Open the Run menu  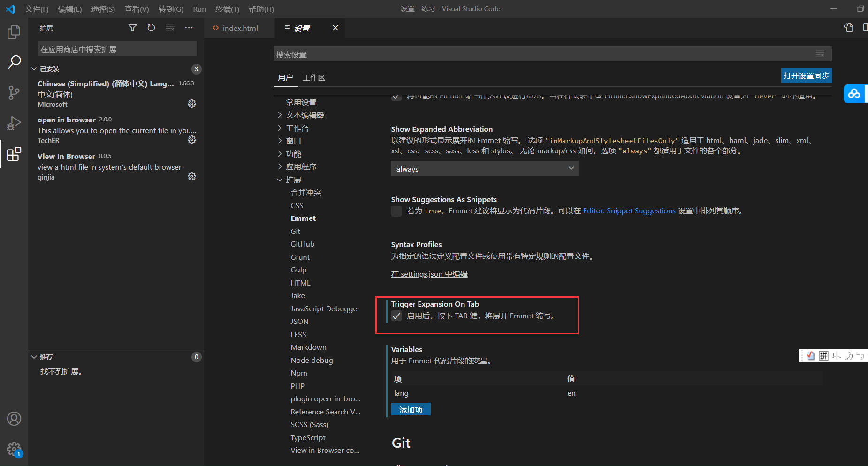199,9
